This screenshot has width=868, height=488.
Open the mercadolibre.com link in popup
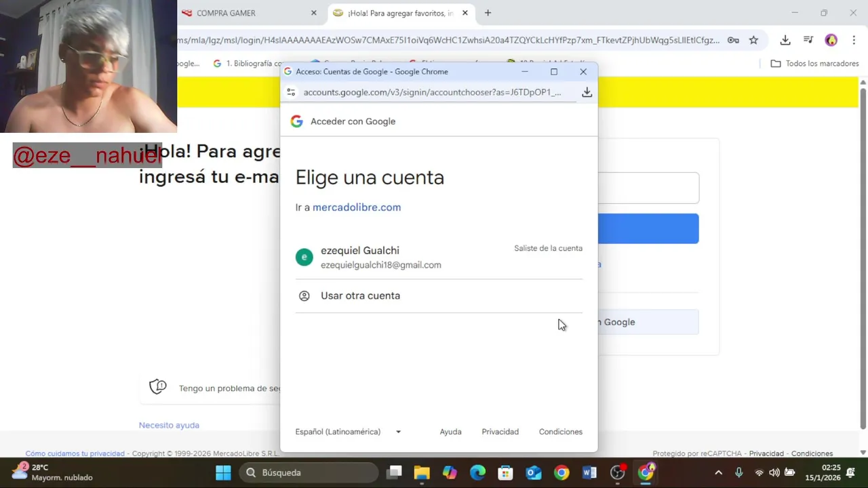coord(357,207)
